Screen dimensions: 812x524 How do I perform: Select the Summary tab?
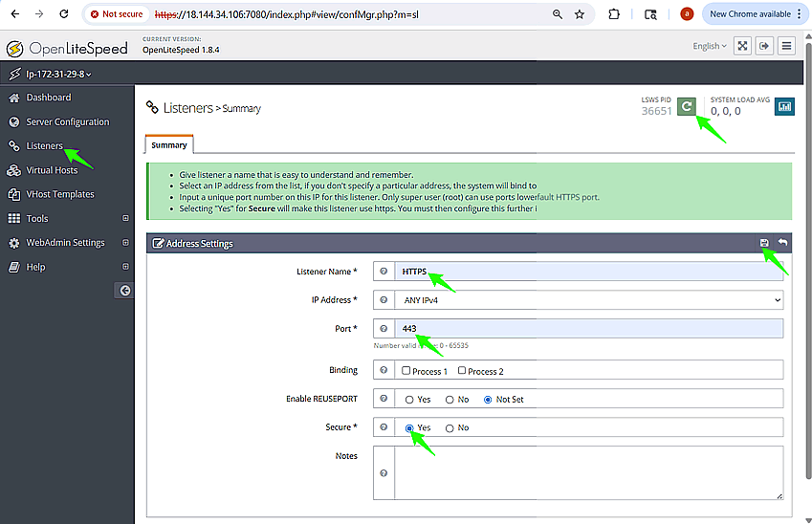coord(169,145)
